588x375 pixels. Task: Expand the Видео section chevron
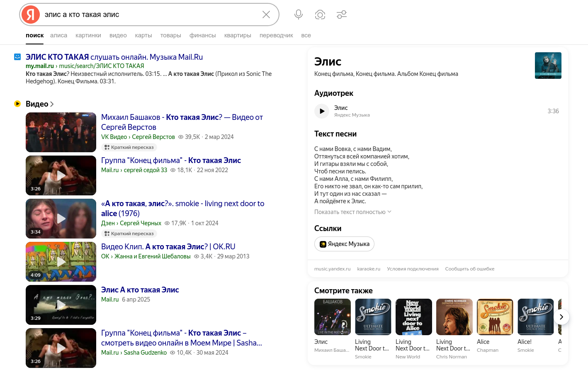pos(52,104)
